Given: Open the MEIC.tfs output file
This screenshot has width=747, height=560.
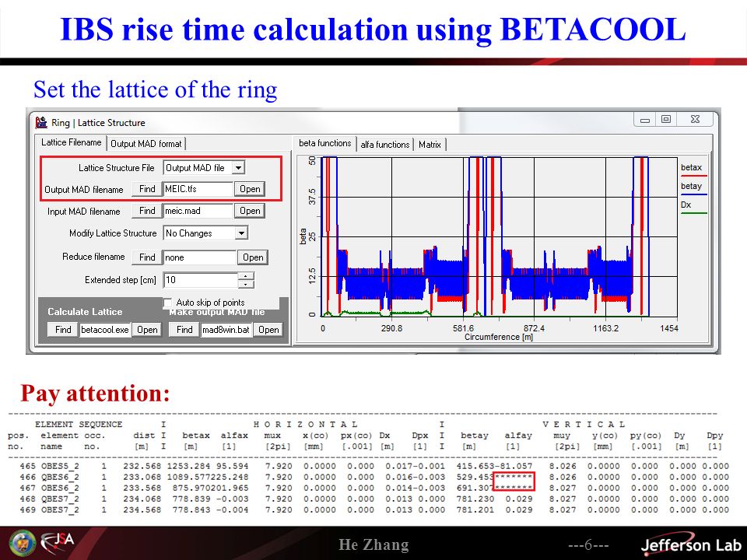Looking at the screenshot, I should 250,189.
